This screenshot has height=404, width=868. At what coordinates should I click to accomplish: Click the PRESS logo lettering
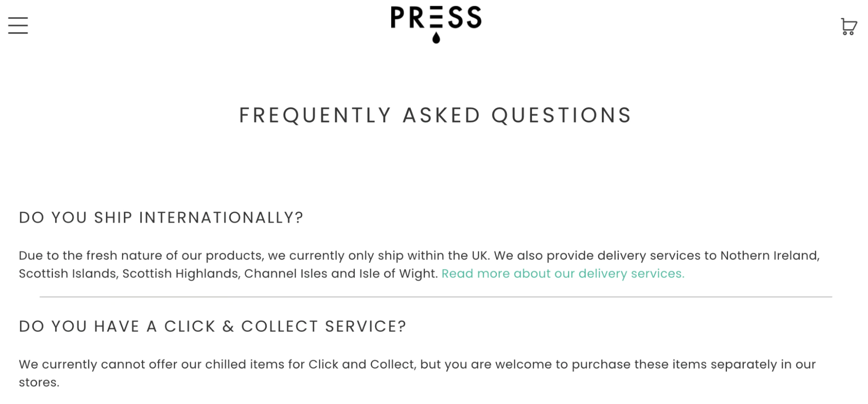[x=436, y=18]
